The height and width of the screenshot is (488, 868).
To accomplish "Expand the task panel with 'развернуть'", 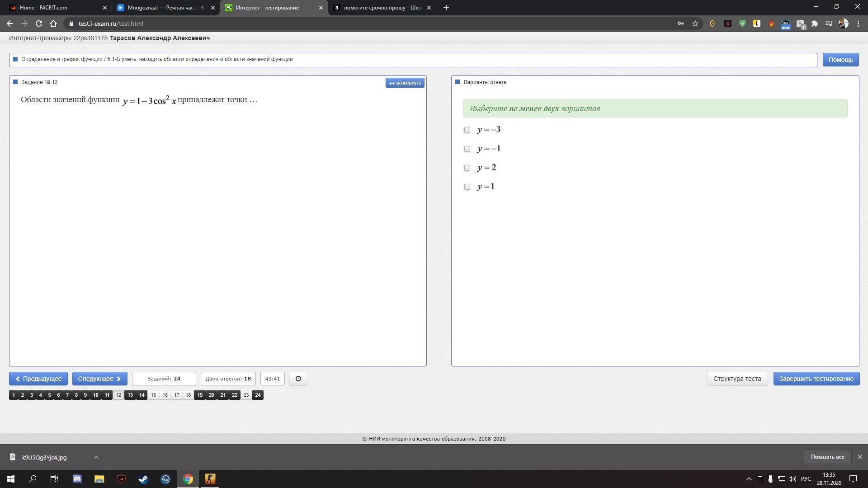I will coord(405,83).
